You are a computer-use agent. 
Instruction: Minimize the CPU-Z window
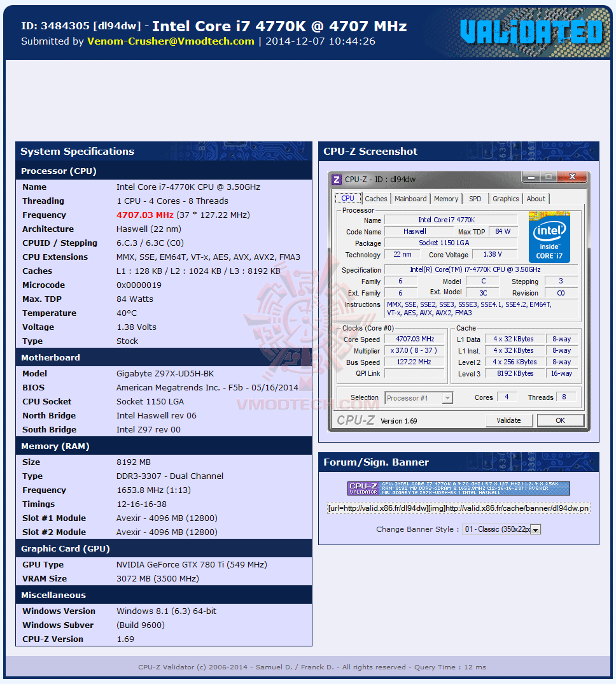(531, 177)
